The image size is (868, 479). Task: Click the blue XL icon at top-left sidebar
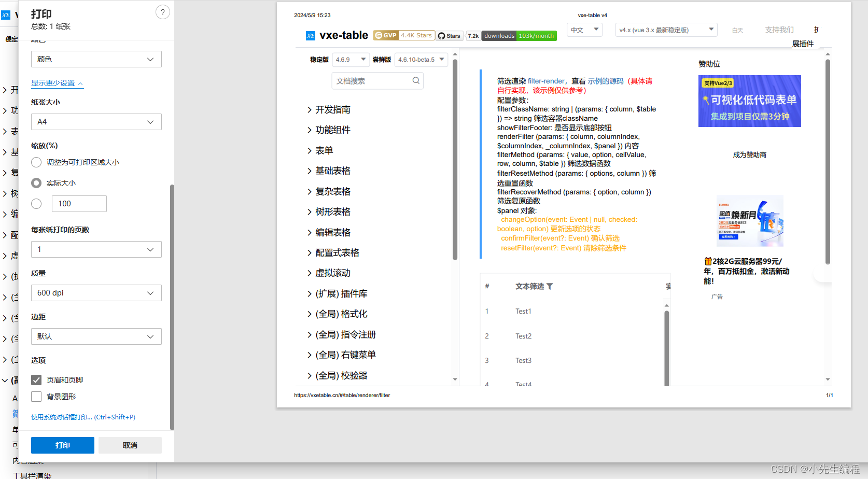[6, 15]
